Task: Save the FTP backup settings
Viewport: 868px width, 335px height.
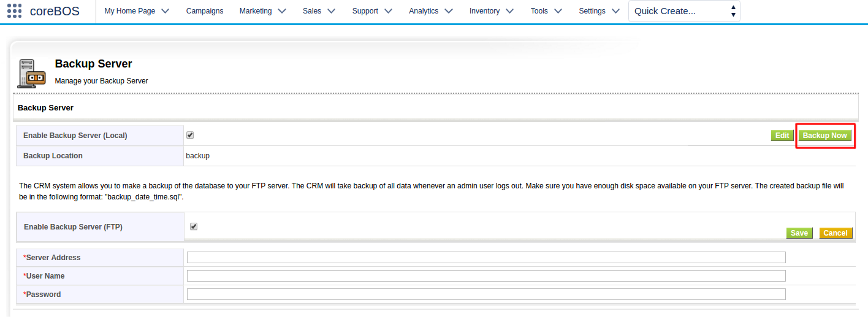Action: (799, 233)
